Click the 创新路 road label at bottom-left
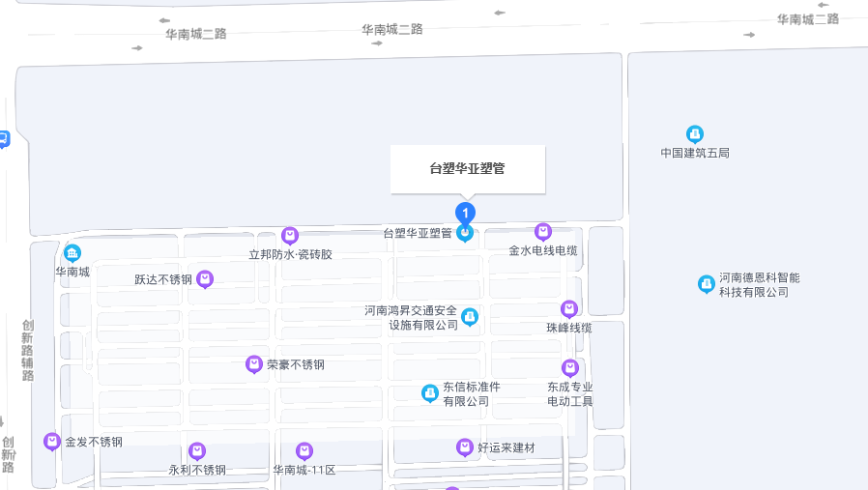868x490 pixels. (x=9, y=454)
